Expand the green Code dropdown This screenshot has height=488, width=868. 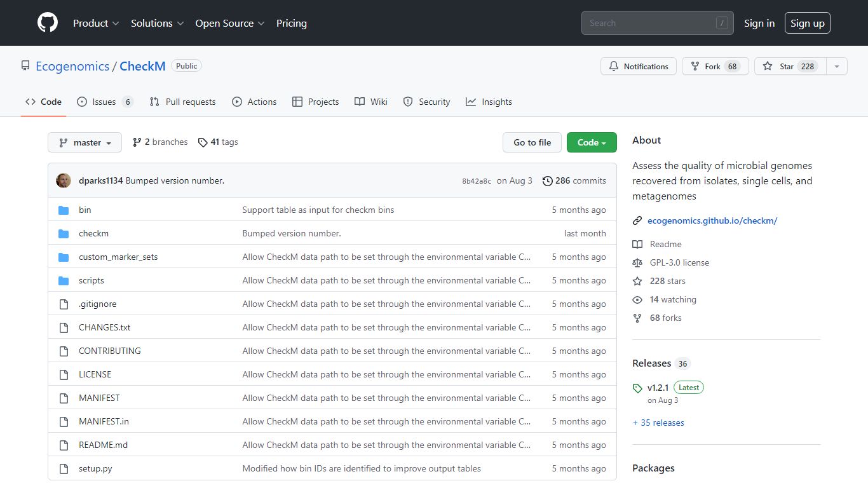click(592, 142)
